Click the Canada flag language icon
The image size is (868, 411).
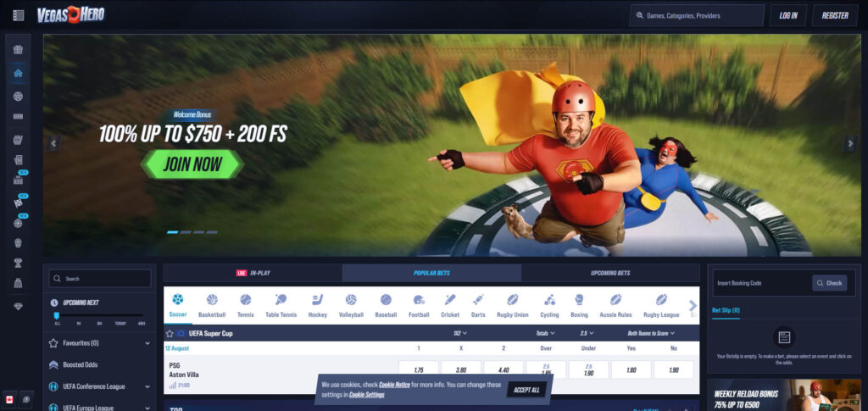tap(9, 399)
